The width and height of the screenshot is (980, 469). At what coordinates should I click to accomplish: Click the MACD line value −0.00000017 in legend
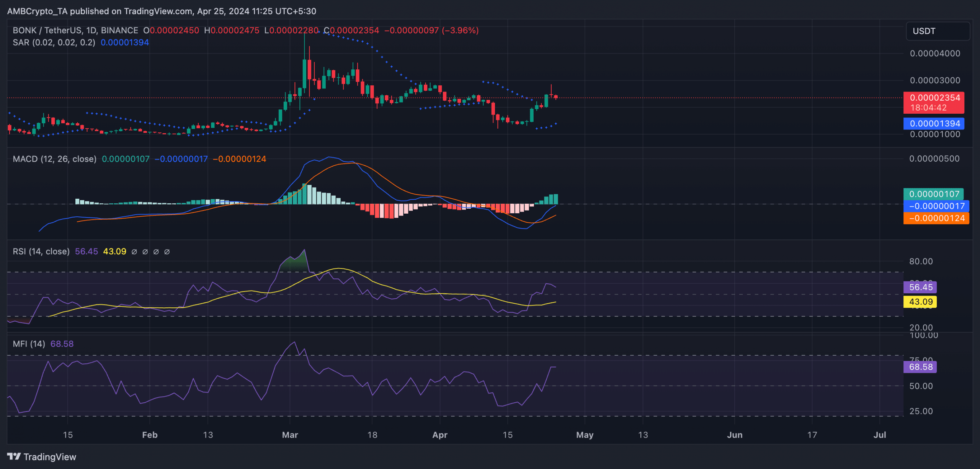pyautogui.click(x=181, y=159)
